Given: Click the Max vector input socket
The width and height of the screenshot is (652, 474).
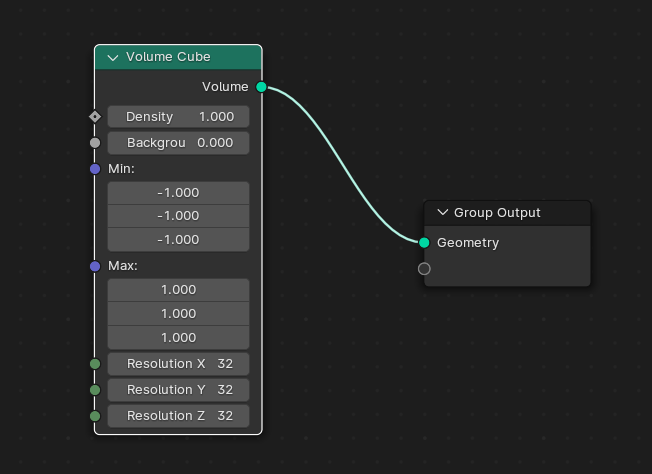Looking at the screenshot, I should 95,266.
